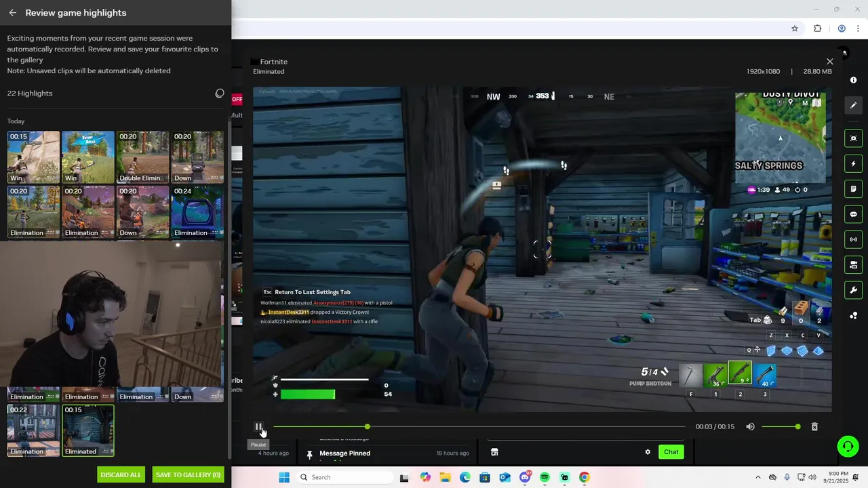The image size is (868, 488).
Task: Click the broadcast signal icon in sidebar
Action: [x=853, y=239]
